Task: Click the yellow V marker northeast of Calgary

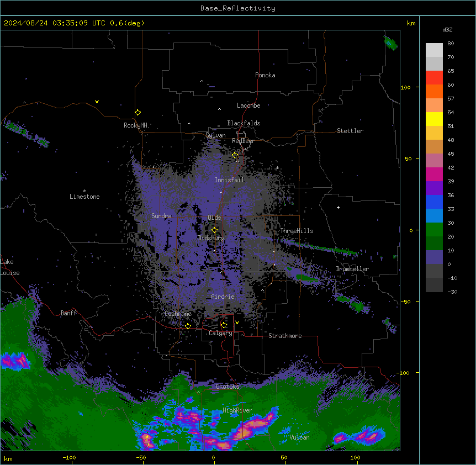Action: pos(237,323)
